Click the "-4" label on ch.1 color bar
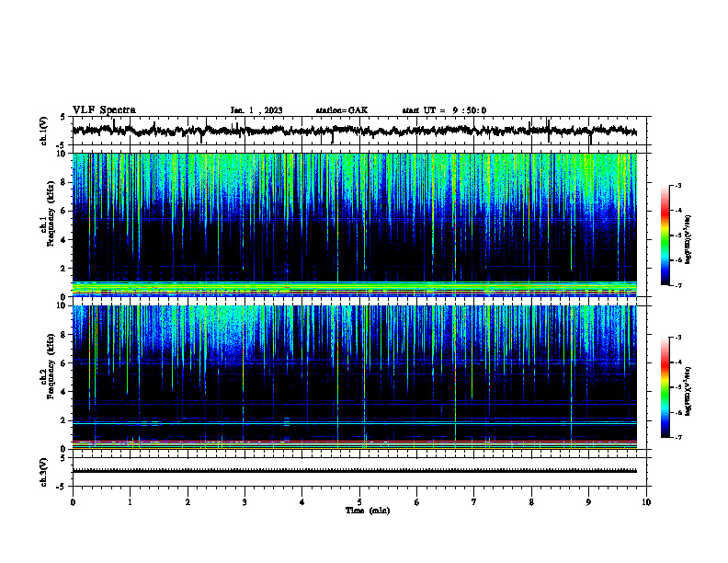This screenshot has width=728, height=563. point(677,211)
